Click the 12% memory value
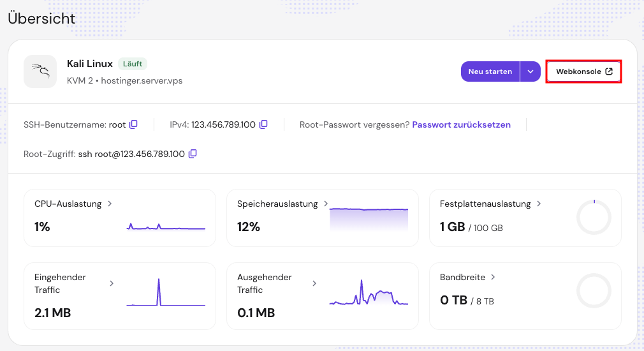Screen dimensions: 644x351 (249, 227)
